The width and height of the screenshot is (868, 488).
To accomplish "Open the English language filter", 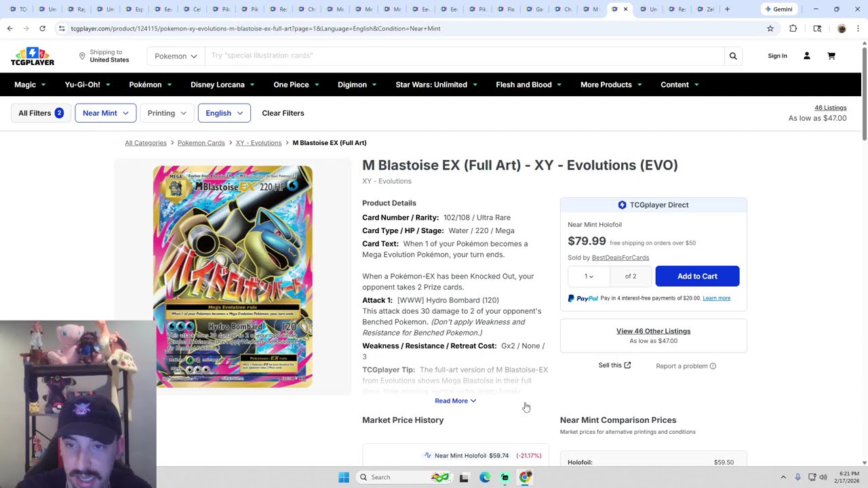I will (224, 113).
